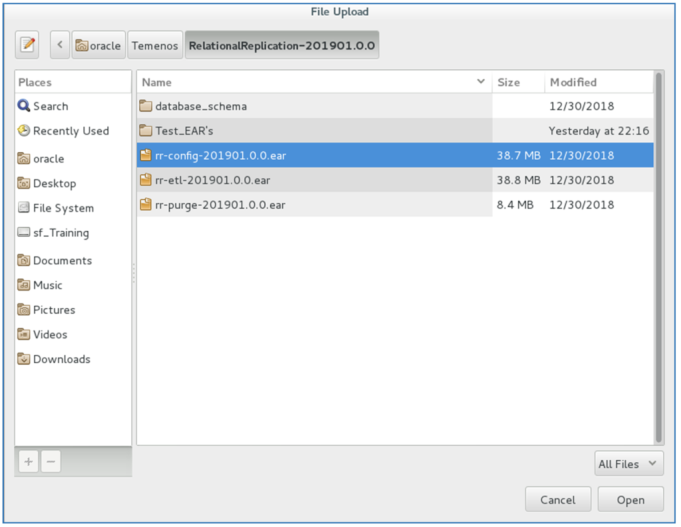Open File System in Places sidebar
The height and width of the screenshot is (527, 681).
point(62,208)
